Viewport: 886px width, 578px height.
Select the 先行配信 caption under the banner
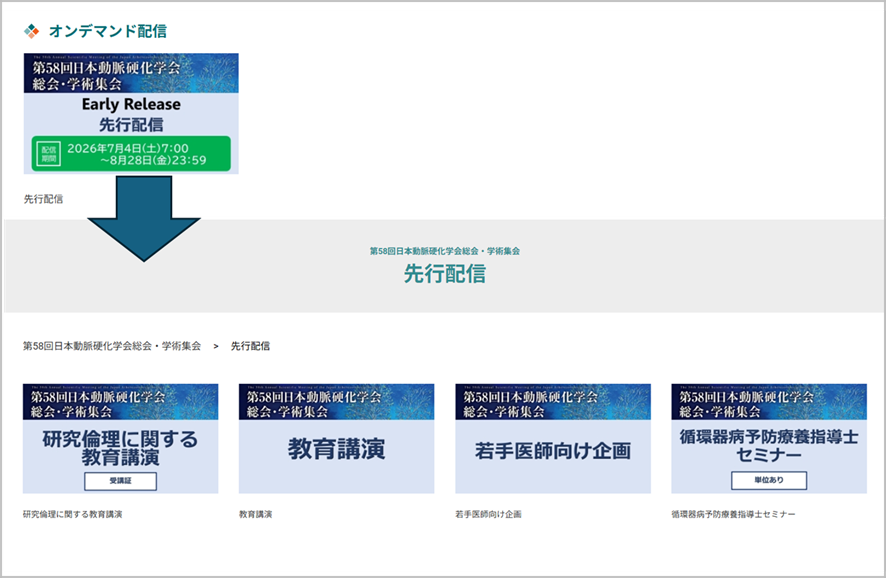pos(44,199)
